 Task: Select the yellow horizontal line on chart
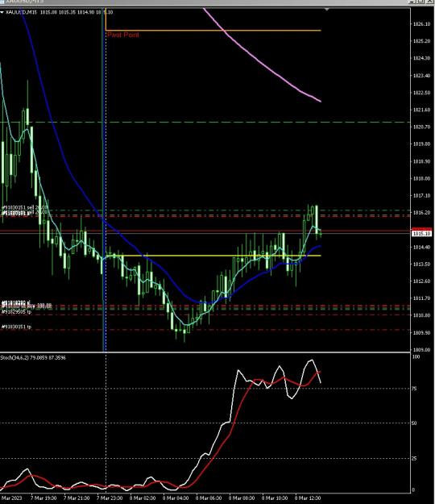click(213, 256)
